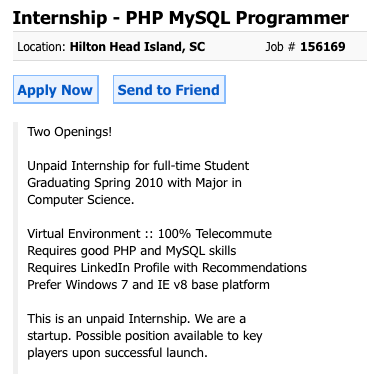Click the Unpaid Internship for full-time Student line

[x=138, y=166]
